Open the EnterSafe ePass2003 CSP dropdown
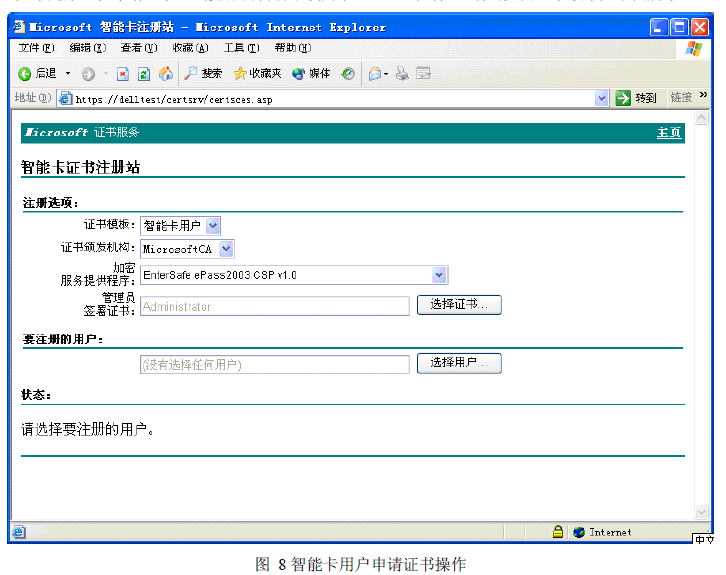Viewport: 726px width, 575px height. [x=294, y=275]
